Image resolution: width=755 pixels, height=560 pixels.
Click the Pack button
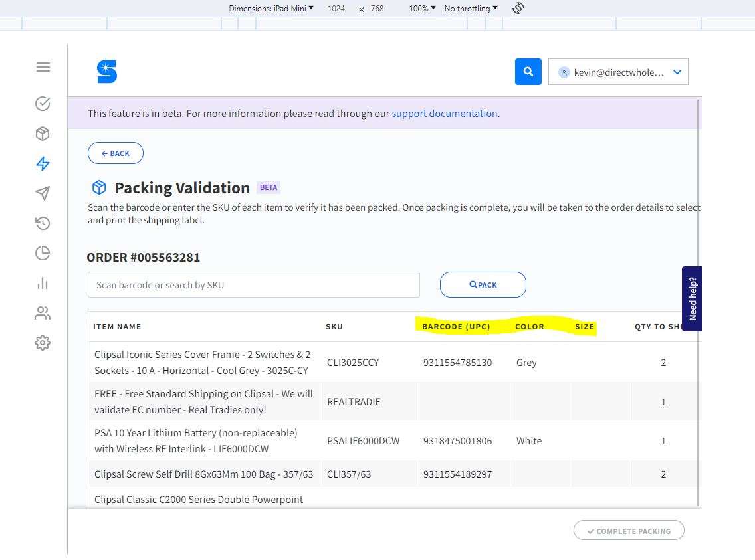483,284
